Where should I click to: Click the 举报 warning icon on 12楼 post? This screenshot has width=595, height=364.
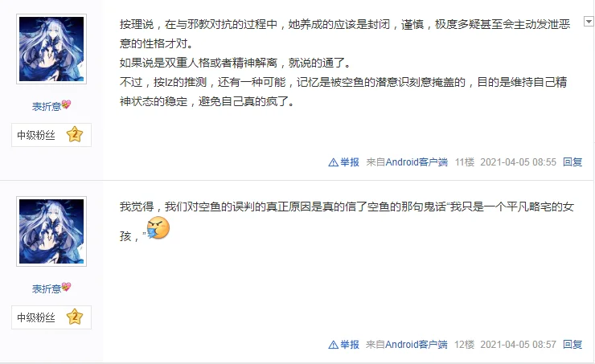(x=333, y=345)
